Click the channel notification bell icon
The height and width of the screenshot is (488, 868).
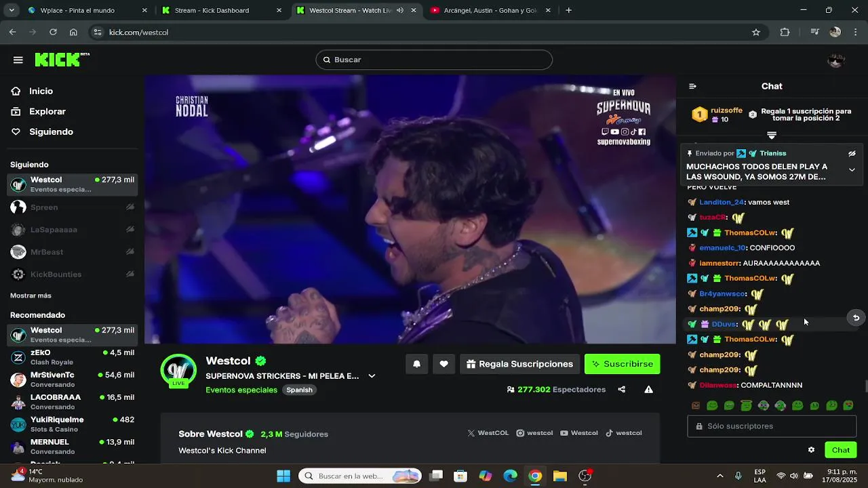pyautogui.click(x=417, y=364)
